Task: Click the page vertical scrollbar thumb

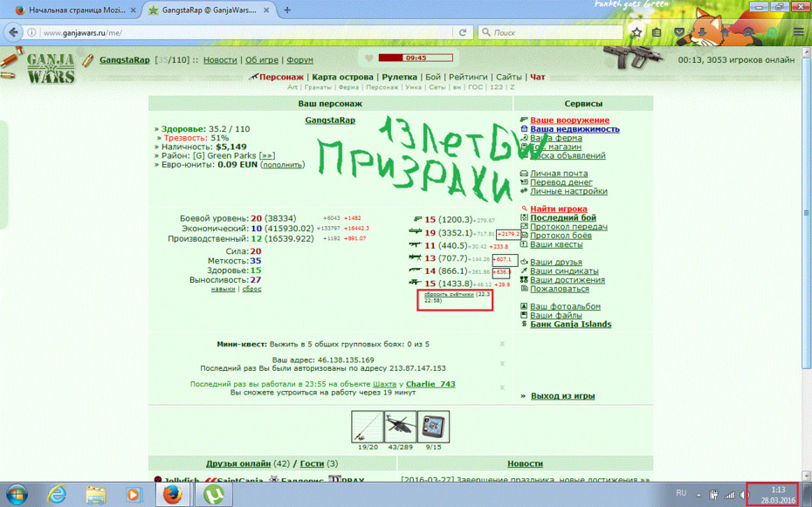Action: [x=806, y=213]
